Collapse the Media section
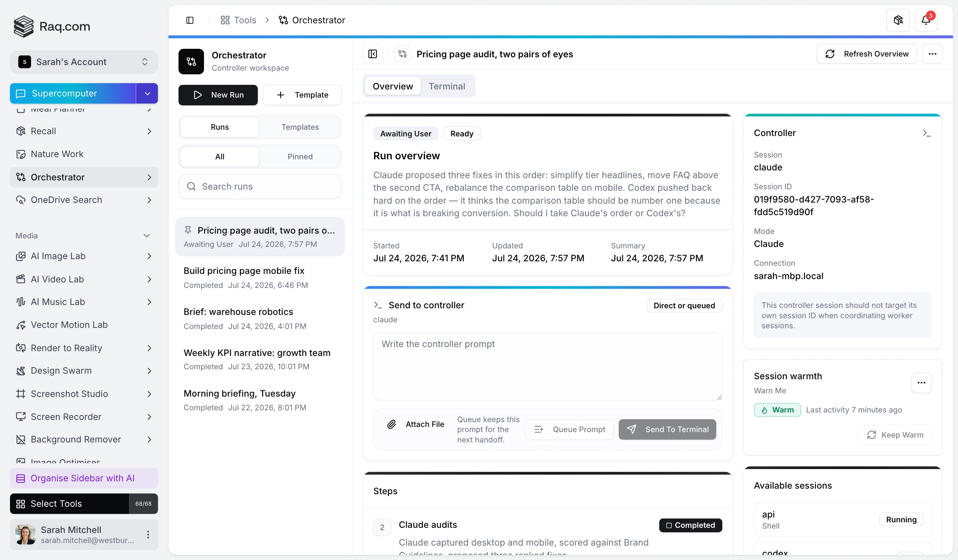Screen dimensions: 958x560 146,236
